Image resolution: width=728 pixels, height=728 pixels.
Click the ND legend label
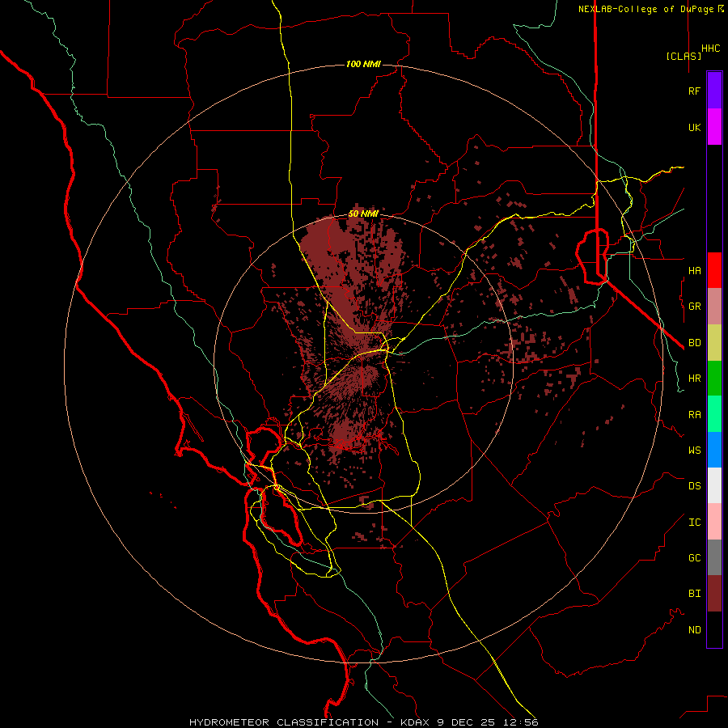(694, 629)
